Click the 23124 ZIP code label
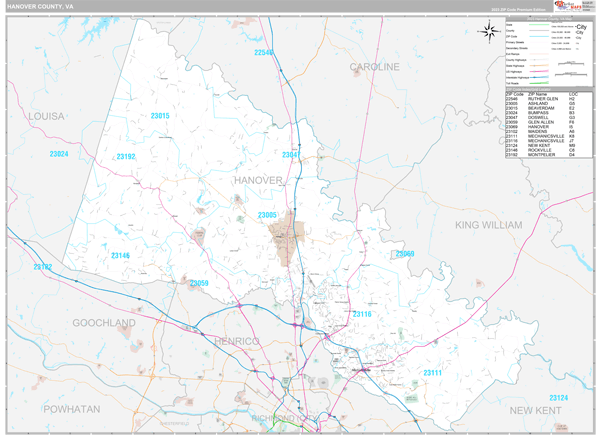The image size is (600, 435). pos(558,398)
